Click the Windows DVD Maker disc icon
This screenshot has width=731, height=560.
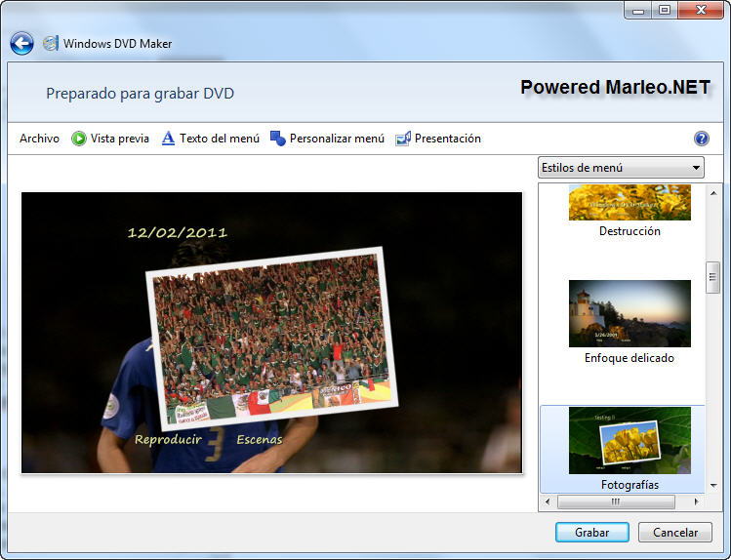pos(51,43)
